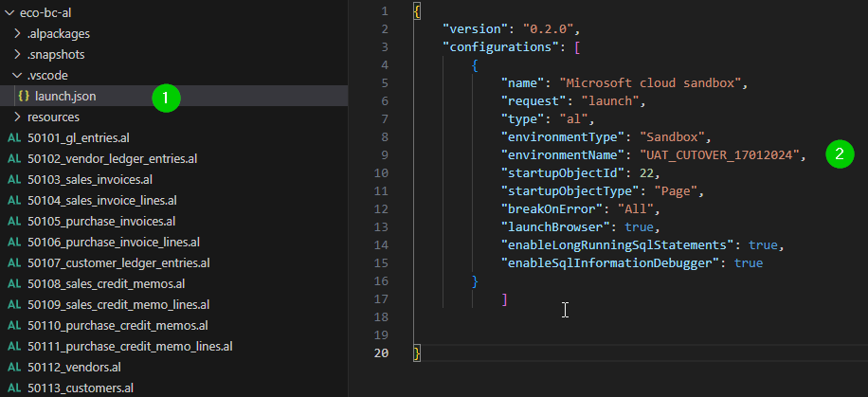Click the JSON braces icon beside launch.json
This screenshot has height=397, width=868.
tap(24, 96)
